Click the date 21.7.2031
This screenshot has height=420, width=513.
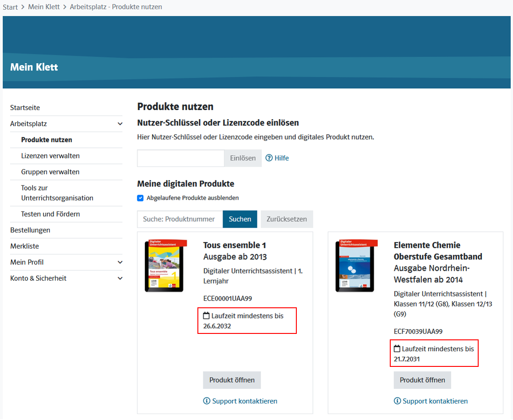(x=407, y=359)
